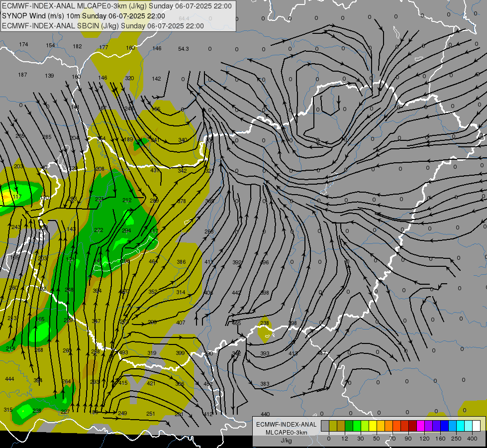487x448 pixels.
Task: Click the map value '444'
Action: pos(9,379)
